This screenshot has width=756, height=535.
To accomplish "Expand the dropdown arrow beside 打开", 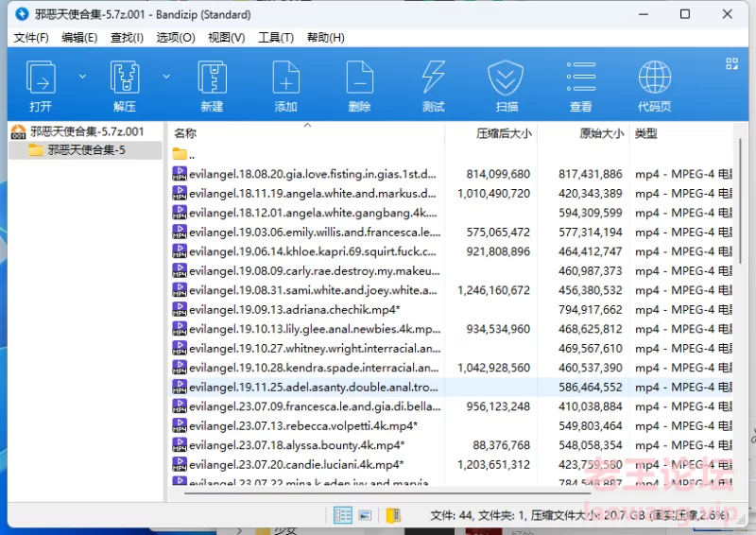I will click(82, 77).
